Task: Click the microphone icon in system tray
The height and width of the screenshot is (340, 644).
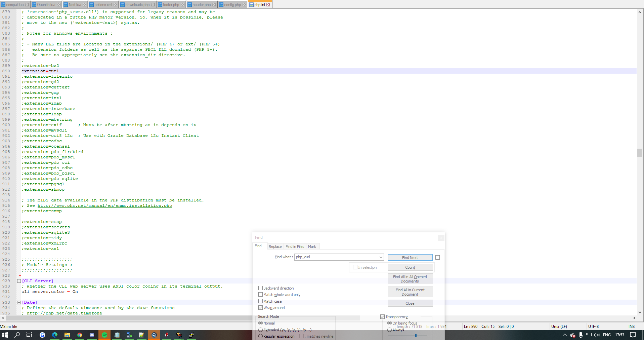Action: tap(581, 335)
